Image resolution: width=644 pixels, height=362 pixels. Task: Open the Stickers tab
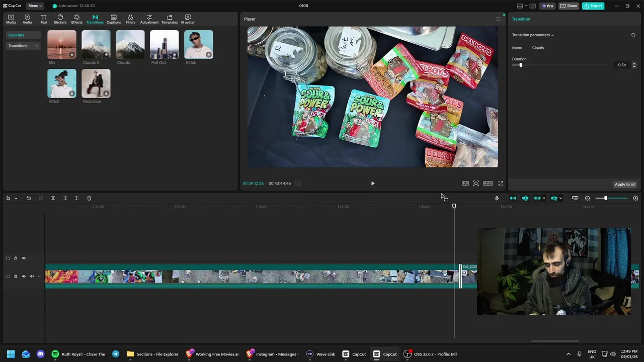click(x=60, y=19)
